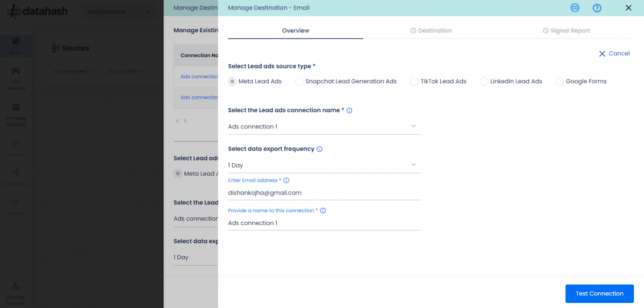The image size is (644, 308).
Task: Click the help question mark icon
Action: [x=597, y=8]
